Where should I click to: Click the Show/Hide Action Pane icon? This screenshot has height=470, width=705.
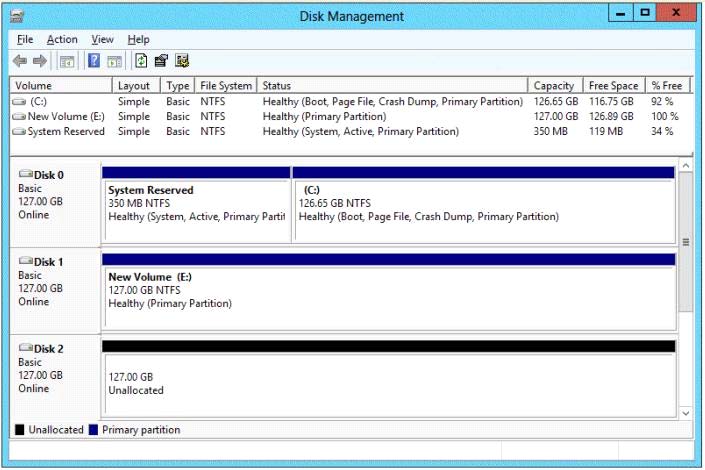[x=115, y=61]
